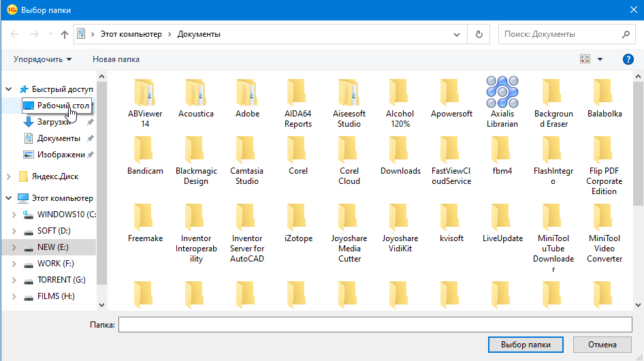Open the view options dropdown arrow

coord(600,59)
